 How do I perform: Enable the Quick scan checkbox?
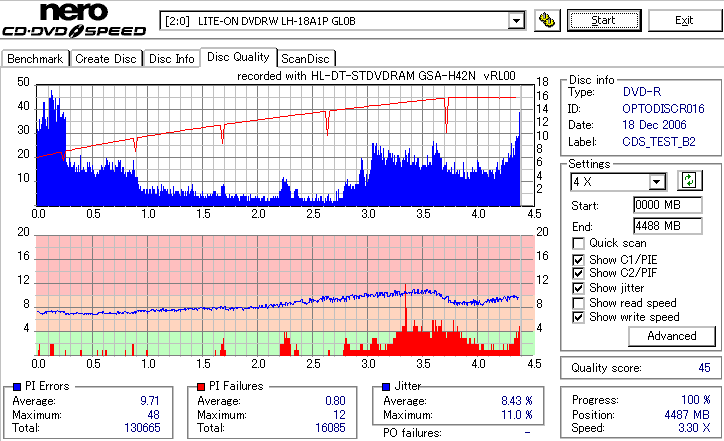(x=578, y=243)
